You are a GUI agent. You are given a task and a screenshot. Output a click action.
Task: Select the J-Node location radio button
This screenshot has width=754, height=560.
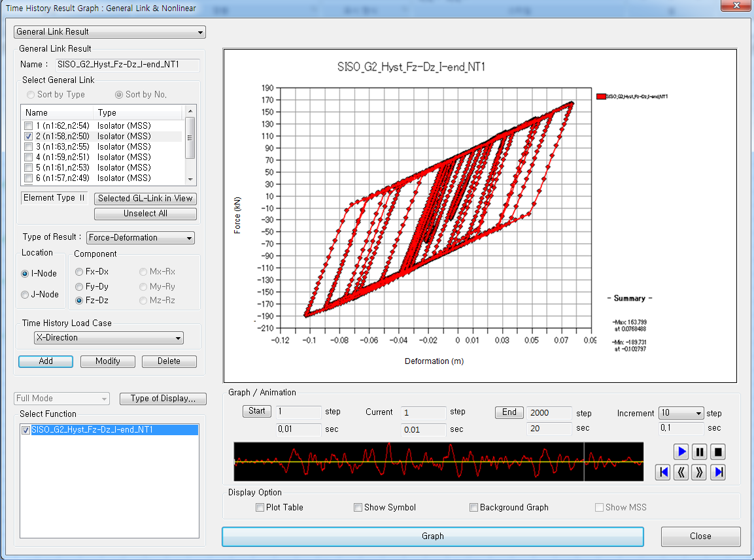click(x=24, y=294)
